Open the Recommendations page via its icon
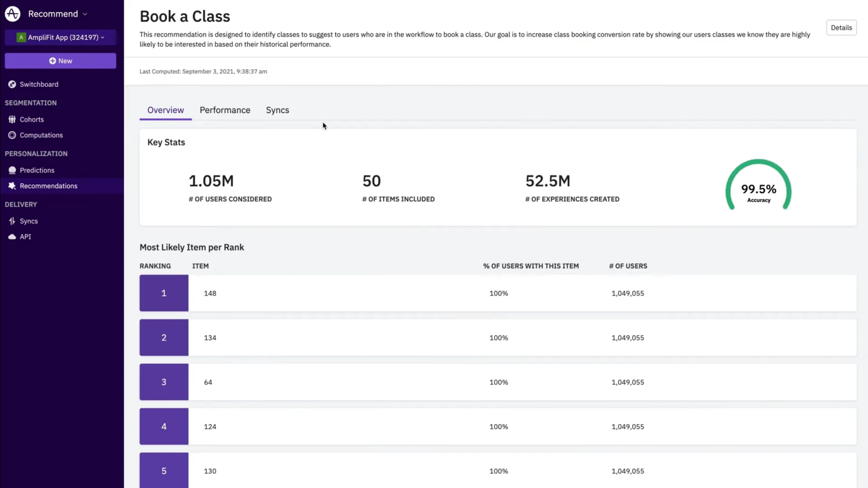The height and width of the screenshot is (488, 868). coord(12,186)
